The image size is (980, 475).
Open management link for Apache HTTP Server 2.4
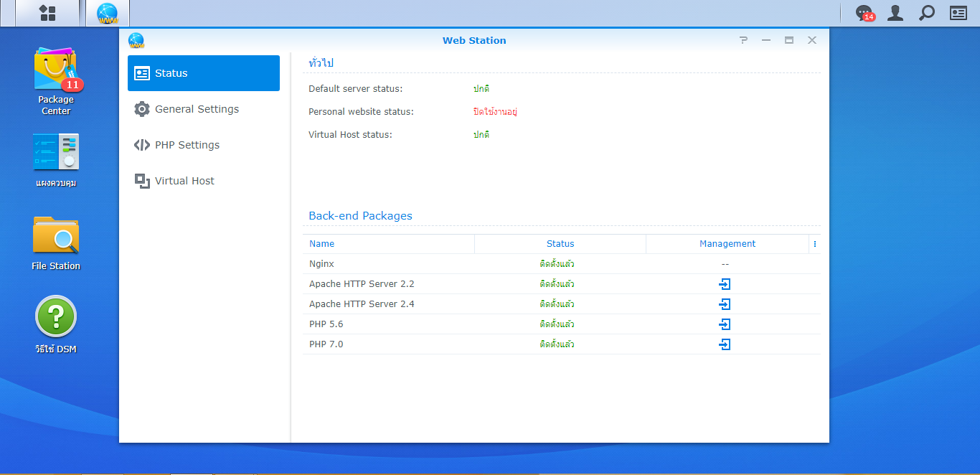pyautogui.click(x=725, y=304)
